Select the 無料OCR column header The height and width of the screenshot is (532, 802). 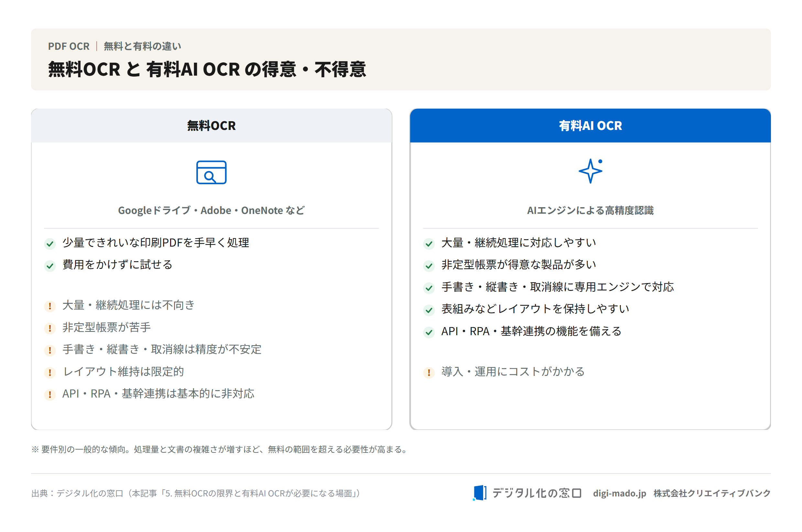(x=211, y=125)
